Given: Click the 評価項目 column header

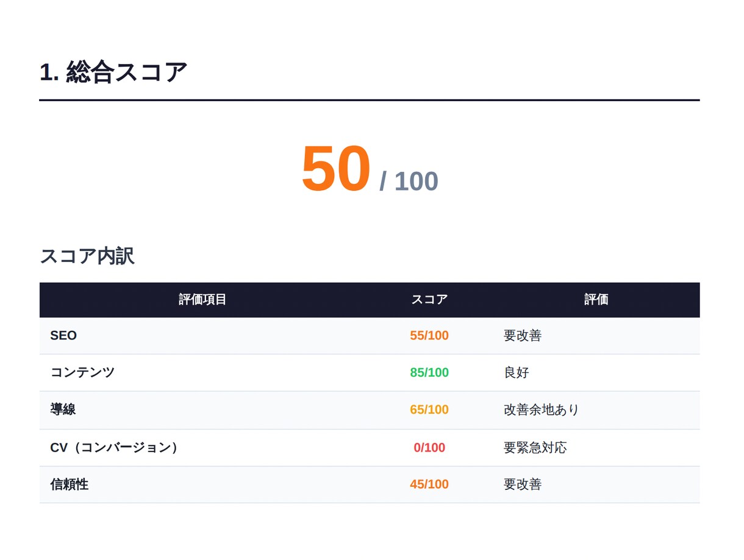Looking at the screenshot, I should [x=202, y=299].
